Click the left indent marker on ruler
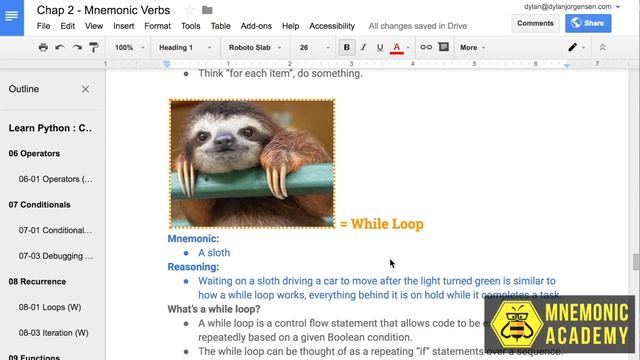The image size is (640, 360). click(x=167, y=64)
